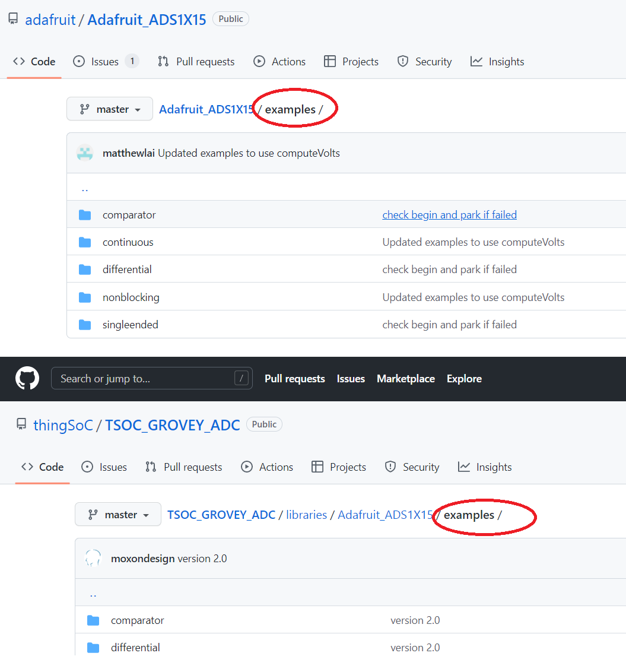Expand the master branch dropdown in adafruit repo
626x672 pixels.
110,109
